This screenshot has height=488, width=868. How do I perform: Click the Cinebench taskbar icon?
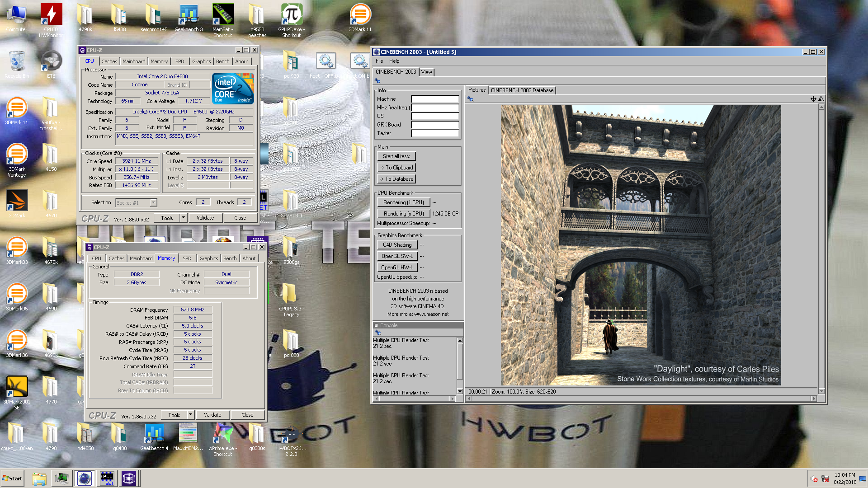click(x=84, y=478)
